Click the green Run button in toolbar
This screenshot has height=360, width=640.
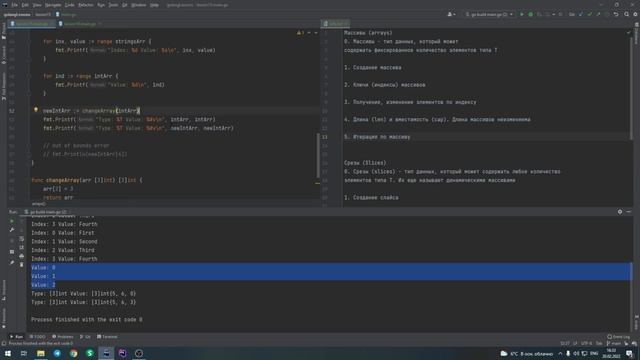522,14
